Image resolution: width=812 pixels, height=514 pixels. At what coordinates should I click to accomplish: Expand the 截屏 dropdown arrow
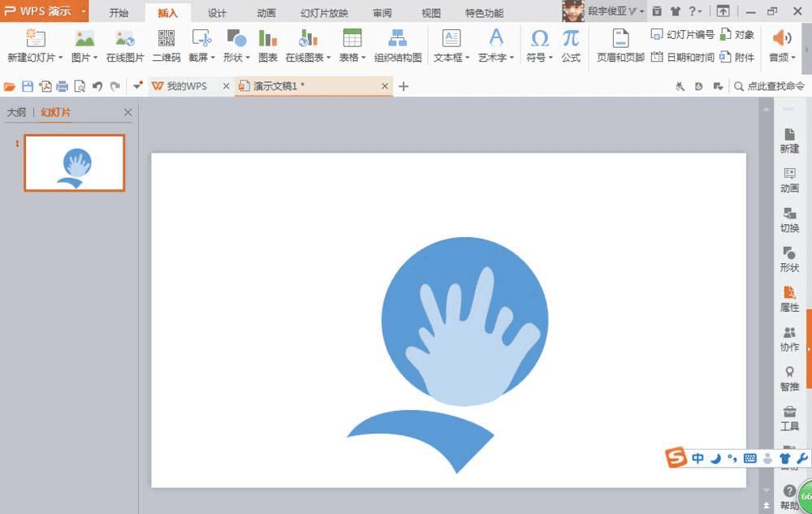point(213,58)
